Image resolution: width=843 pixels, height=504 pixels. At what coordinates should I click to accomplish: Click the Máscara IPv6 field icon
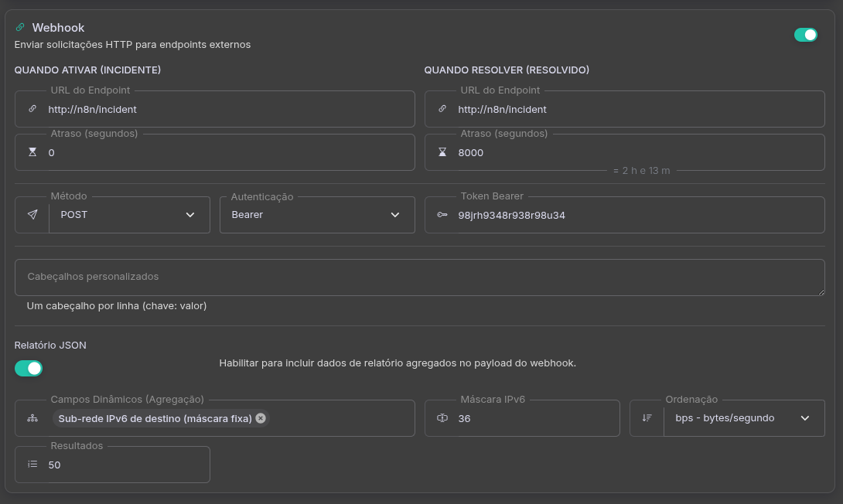[x=442, y=418]
